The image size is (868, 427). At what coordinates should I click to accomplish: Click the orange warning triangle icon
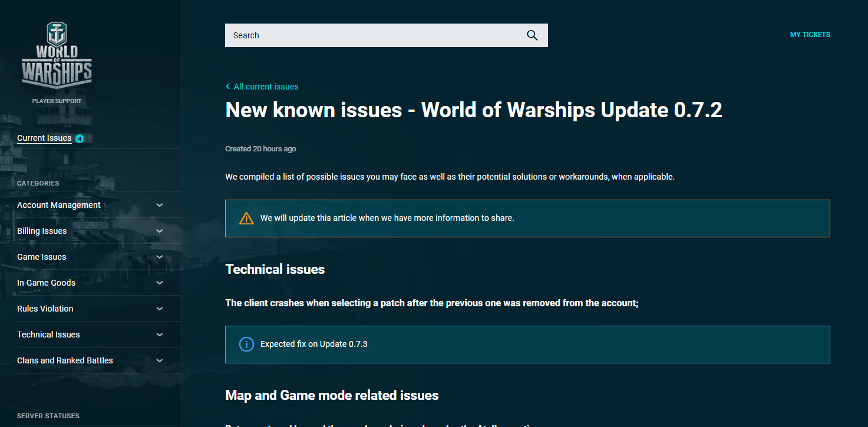click(246, 219)
